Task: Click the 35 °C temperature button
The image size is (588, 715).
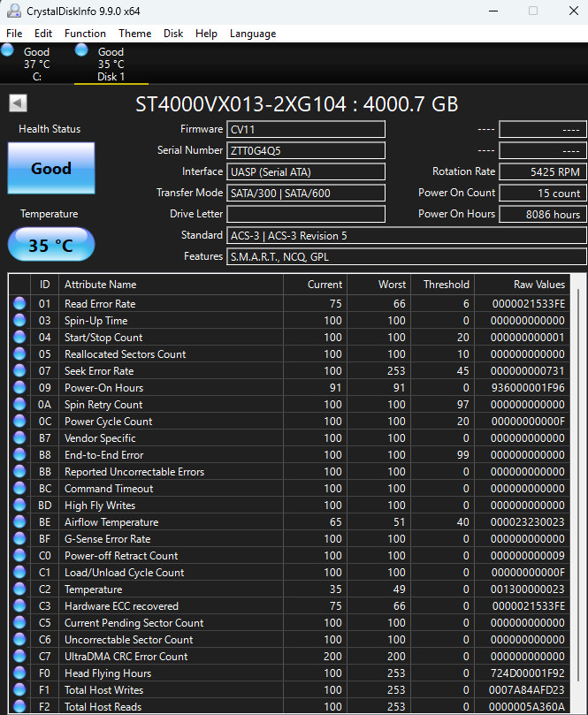Action: (51, 245)
